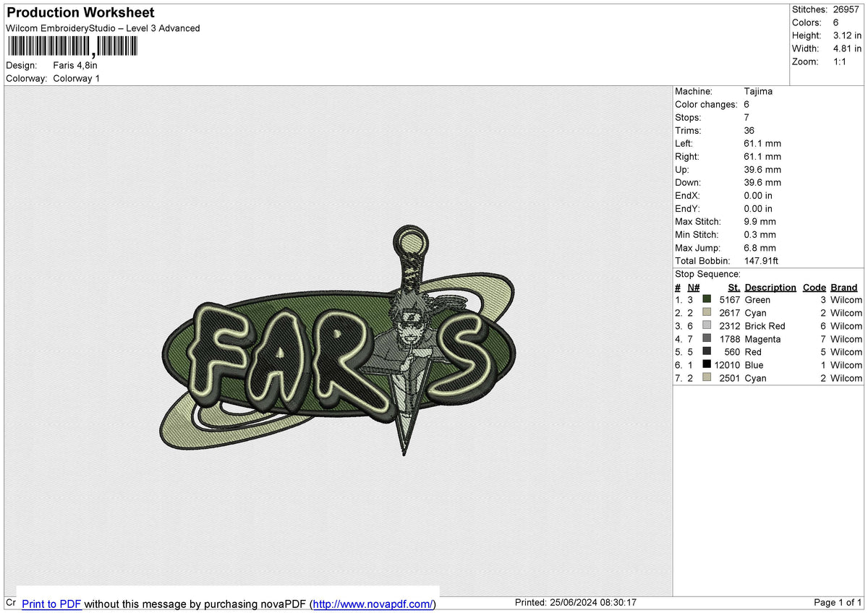
Task: Choose the Blue stop color swatch
Action: click(707, 364)
